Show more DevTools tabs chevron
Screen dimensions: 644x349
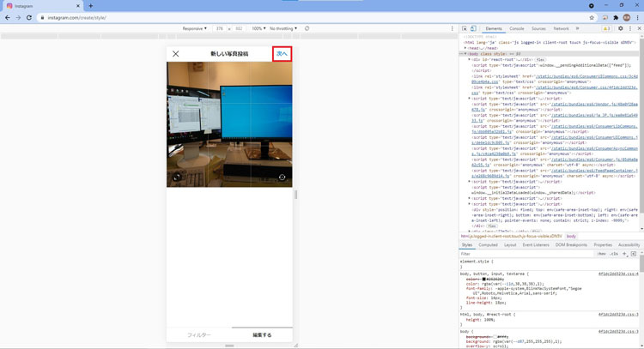pos(578,28)
